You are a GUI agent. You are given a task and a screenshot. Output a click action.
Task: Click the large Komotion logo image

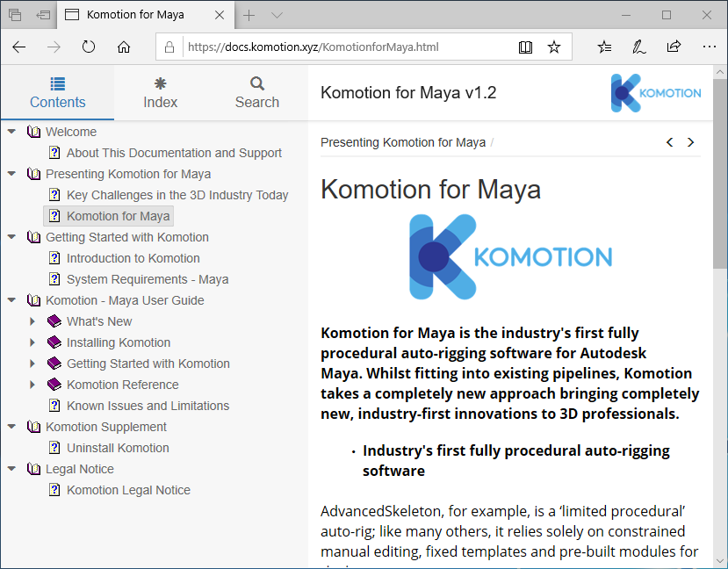(x=510, y=256)
